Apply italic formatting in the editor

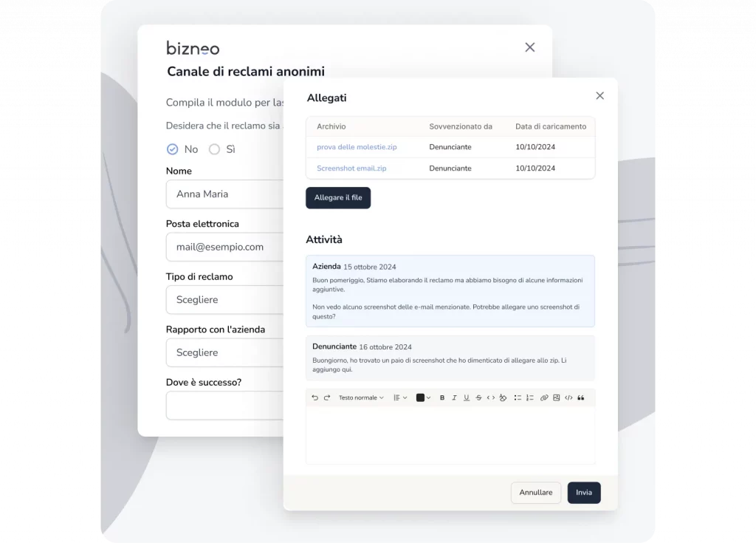[454, 397]
